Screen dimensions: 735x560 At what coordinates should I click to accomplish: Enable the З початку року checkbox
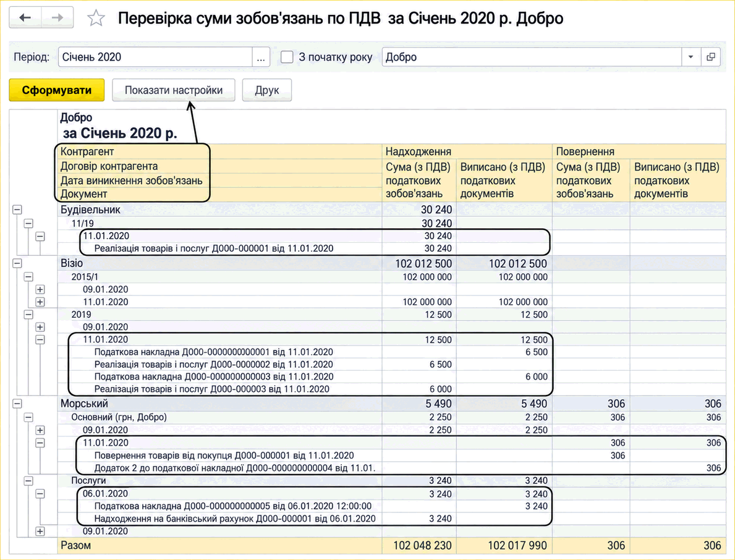pyautogui.click(x=287, y=57)
